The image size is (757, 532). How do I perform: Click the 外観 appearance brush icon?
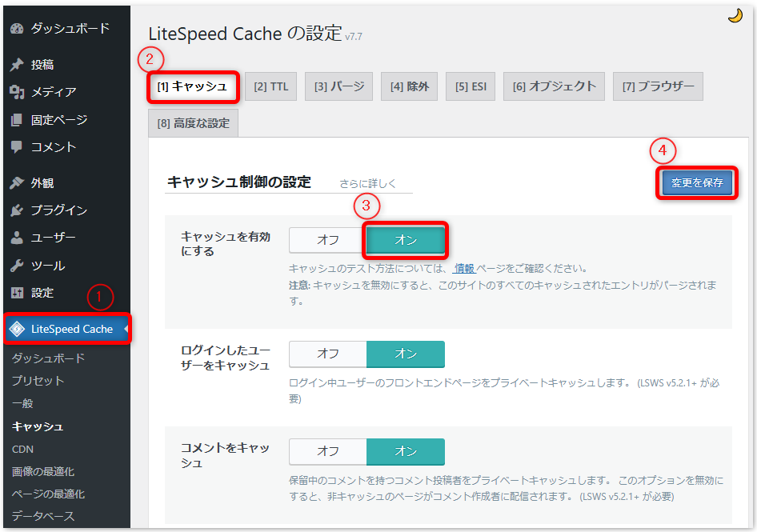pyautogui.click(x=18, y=182)
